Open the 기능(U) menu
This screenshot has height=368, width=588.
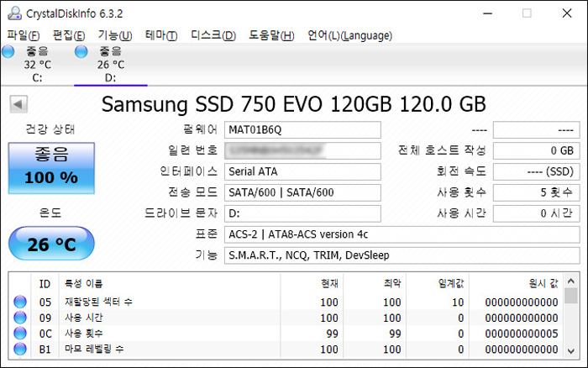tap(115, 35)
